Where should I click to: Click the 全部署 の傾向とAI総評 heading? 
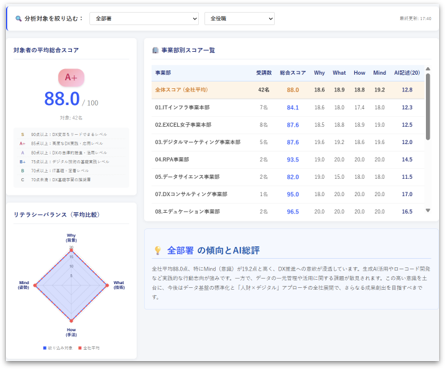point(213,250)
